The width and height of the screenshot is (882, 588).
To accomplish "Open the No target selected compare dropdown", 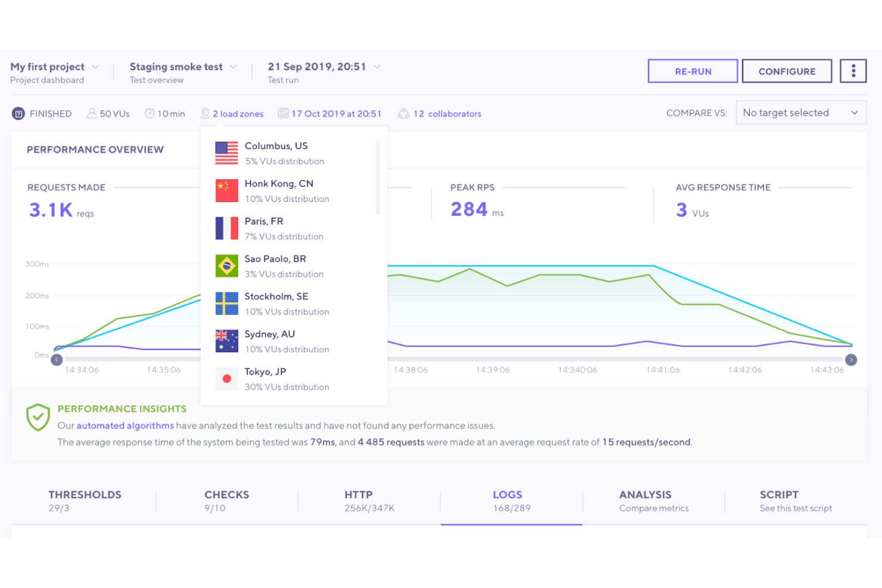I will [801, 113].
